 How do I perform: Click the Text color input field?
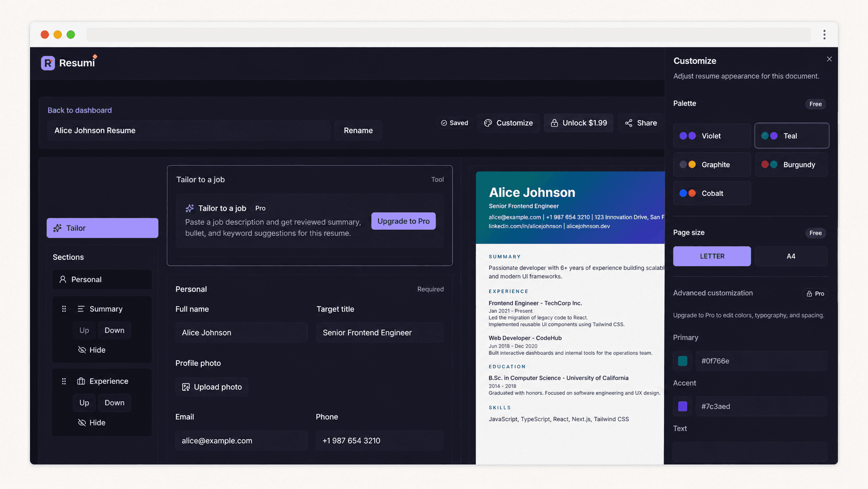coord(750,452)
